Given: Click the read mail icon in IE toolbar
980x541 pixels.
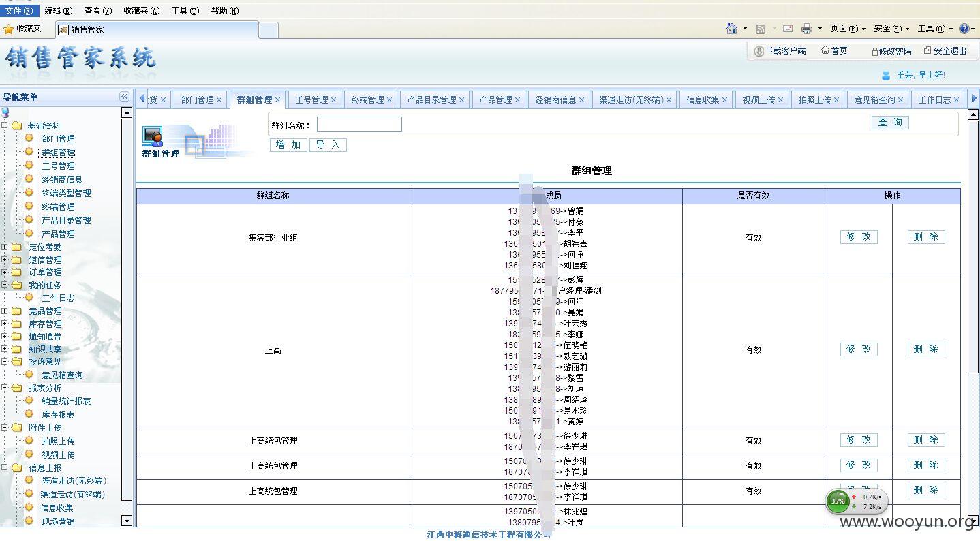Looking at the screenshot, I should click(x=788, y=29).
